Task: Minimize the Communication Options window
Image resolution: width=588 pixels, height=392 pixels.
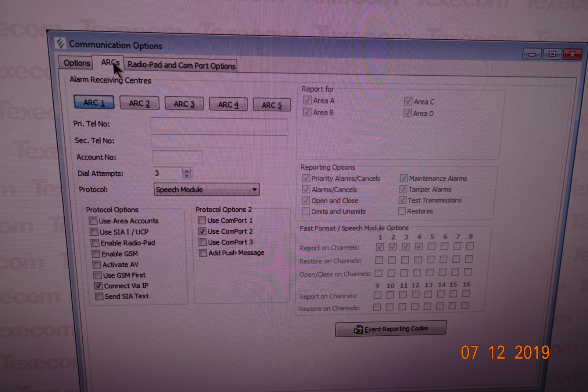Action: [532, 55]
